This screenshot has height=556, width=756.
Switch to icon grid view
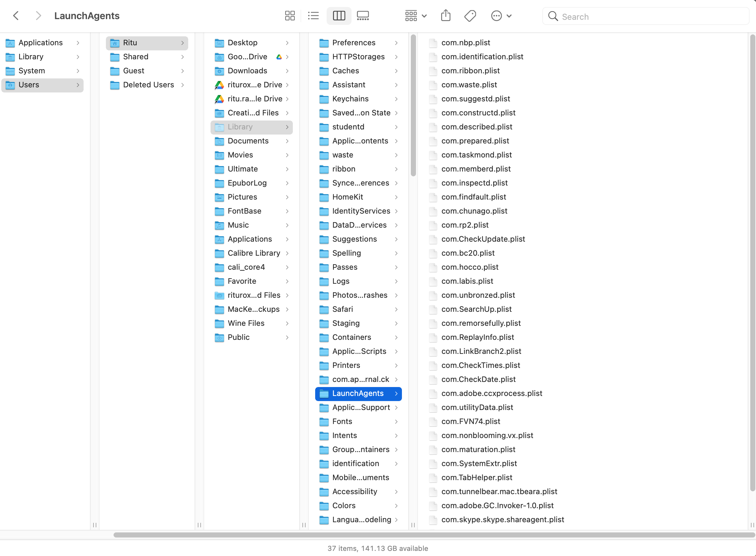(290, 16)
